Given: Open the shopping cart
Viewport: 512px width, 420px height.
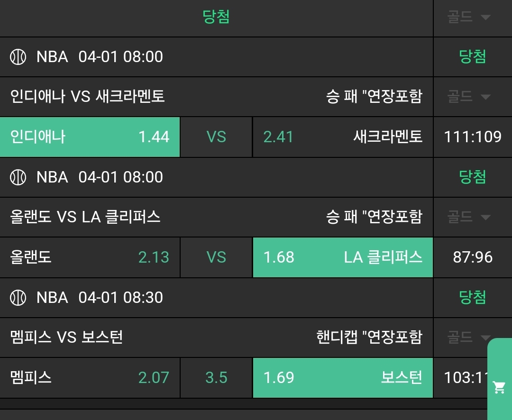Looking at the screenshot, I should click(499, 387).
